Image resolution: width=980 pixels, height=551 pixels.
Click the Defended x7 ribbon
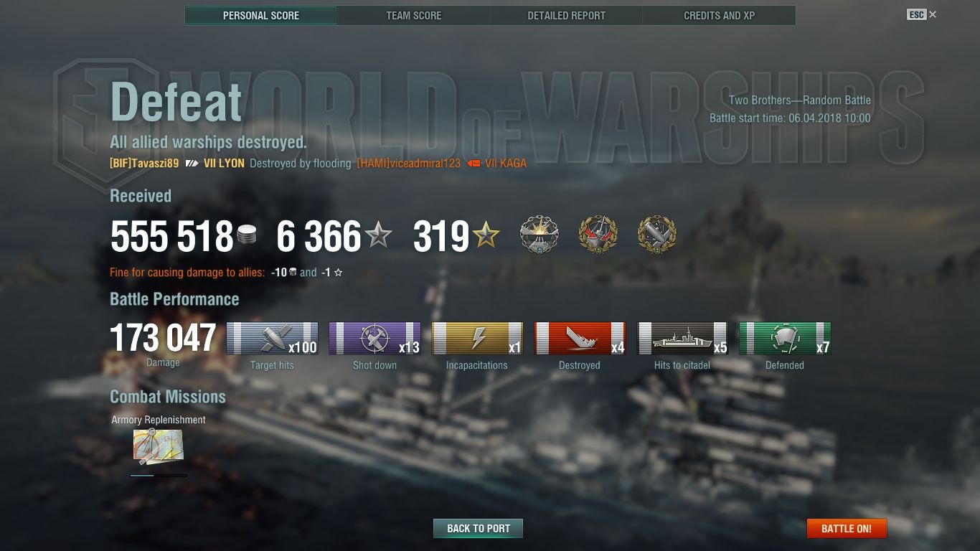point(785,339)
